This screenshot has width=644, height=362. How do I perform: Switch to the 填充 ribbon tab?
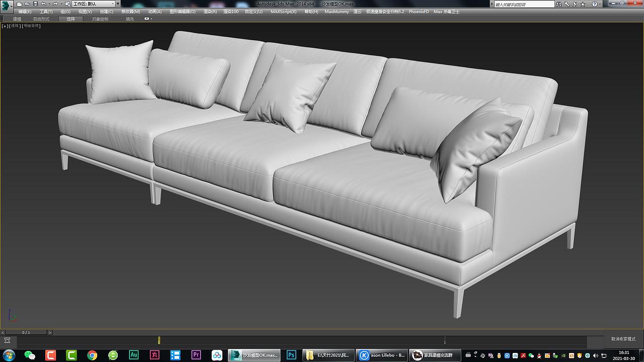130,19
